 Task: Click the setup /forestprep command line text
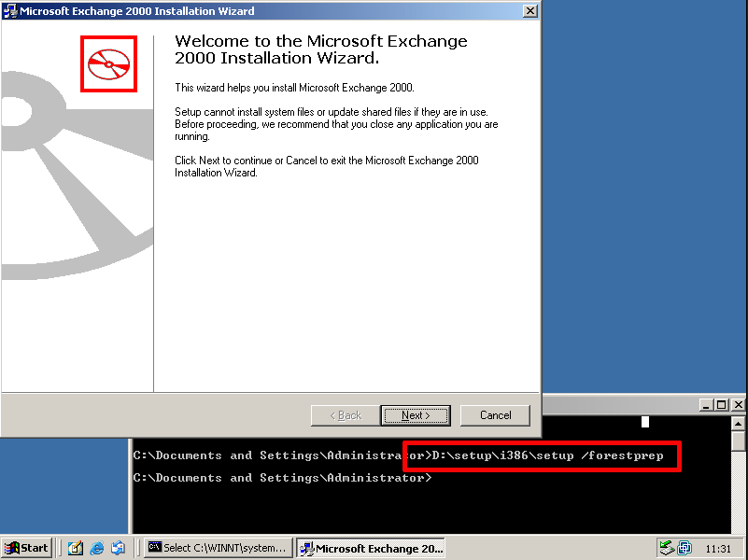coord(547,455)
